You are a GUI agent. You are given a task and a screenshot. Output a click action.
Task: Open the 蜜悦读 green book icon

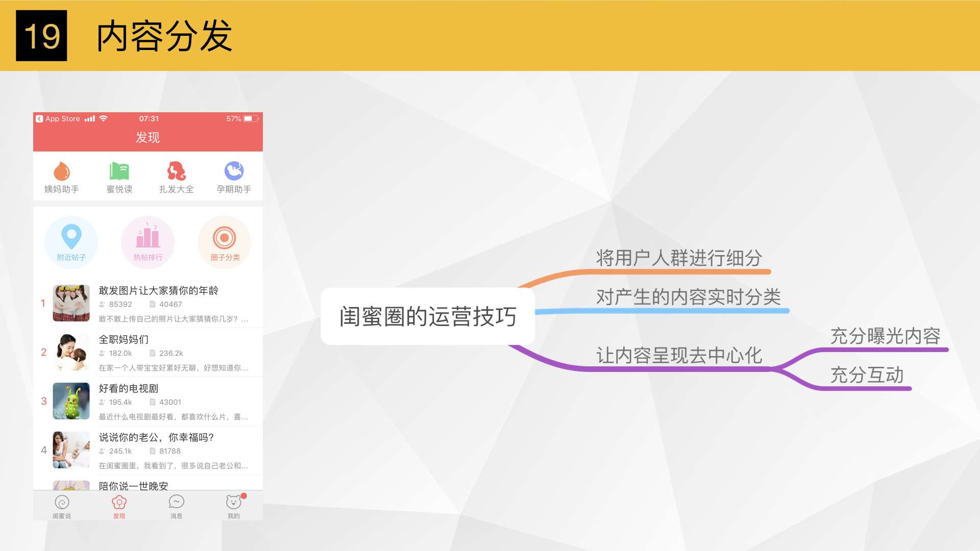(119, 171)
